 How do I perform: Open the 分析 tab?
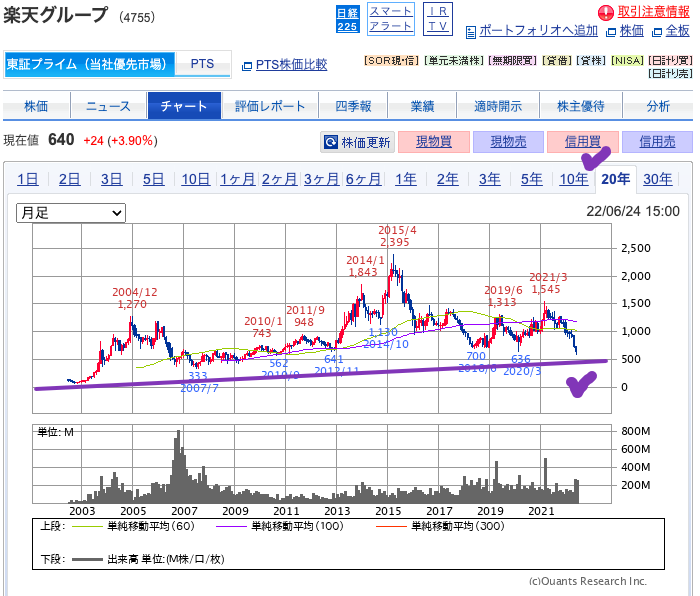[658, 106]
